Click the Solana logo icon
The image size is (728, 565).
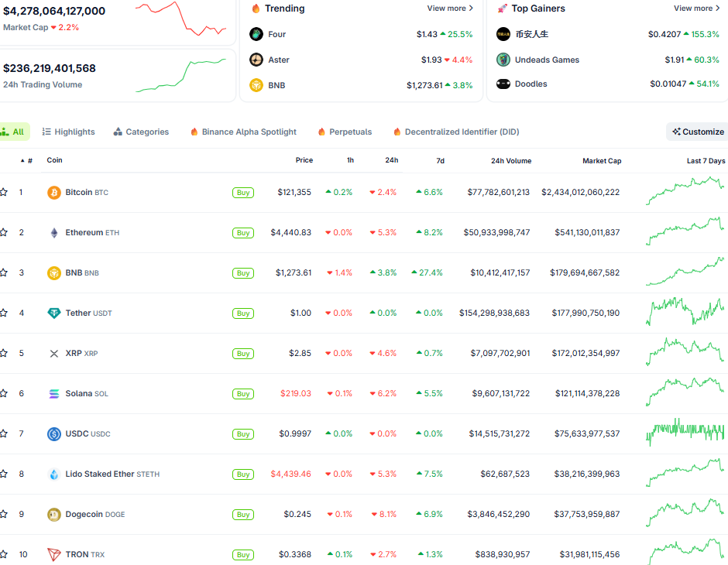54,393
